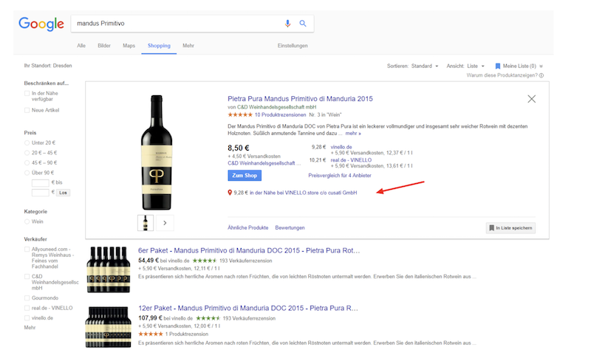Click the large wine bottle image

[x=157, y=152]
